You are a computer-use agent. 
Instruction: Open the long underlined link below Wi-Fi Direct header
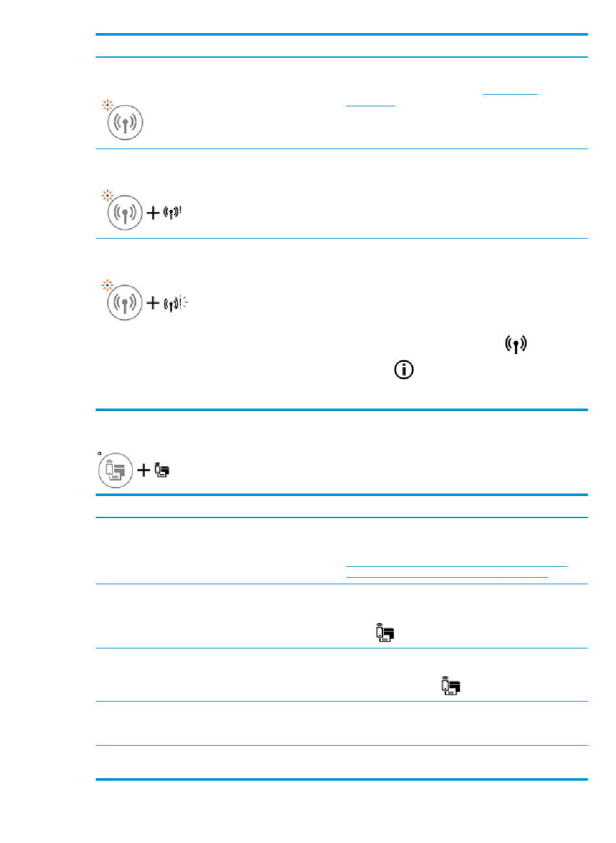456,565
